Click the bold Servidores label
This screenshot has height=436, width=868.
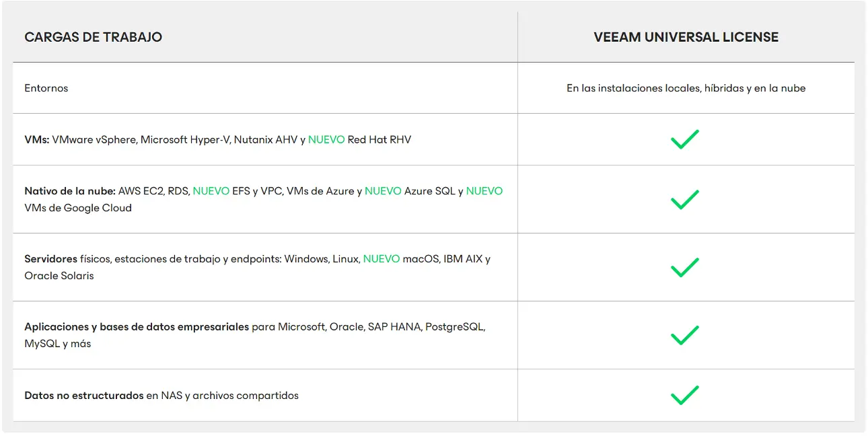[x=50, y=259]
